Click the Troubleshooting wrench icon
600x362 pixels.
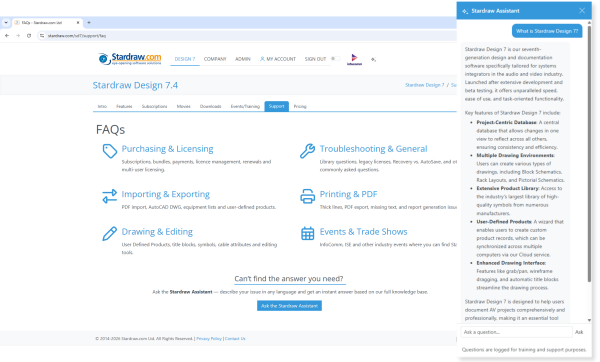tap(308, 151)
